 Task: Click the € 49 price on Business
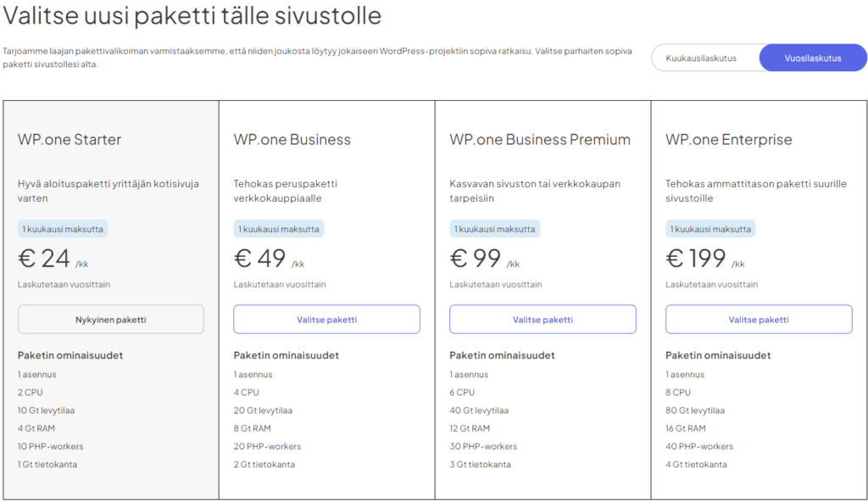261,258
